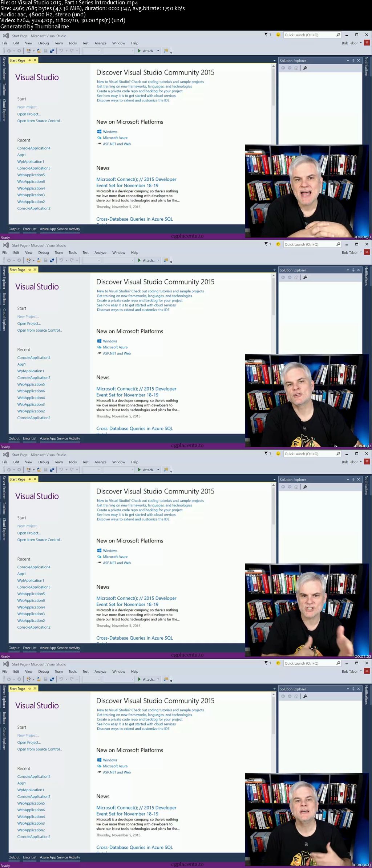Screen dimensions: 372x868
Task: Open Navigate Backward dropdown arrow in 00:03:03 frame
Action: click(14, 679)
